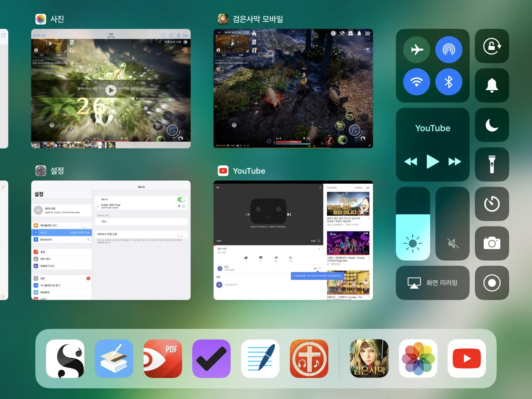Switch to the 검은사막 모바일 app card

click(x=293, y=89)
